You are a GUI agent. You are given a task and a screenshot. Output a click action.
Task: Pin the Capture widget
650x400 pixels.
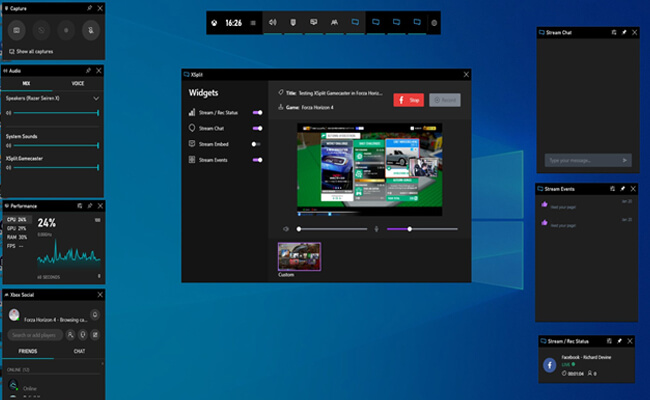pyautogui.click(x=90, y=8)
